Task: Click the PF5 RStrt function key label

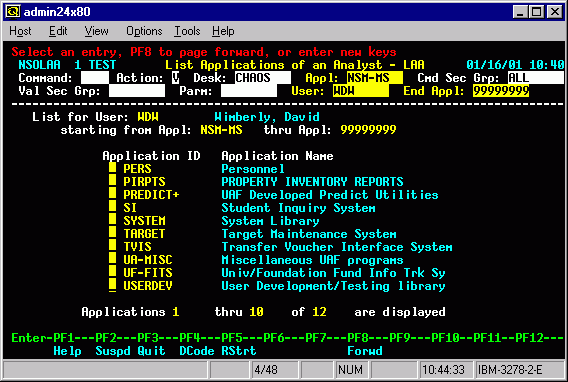Action: click(239, 351)
